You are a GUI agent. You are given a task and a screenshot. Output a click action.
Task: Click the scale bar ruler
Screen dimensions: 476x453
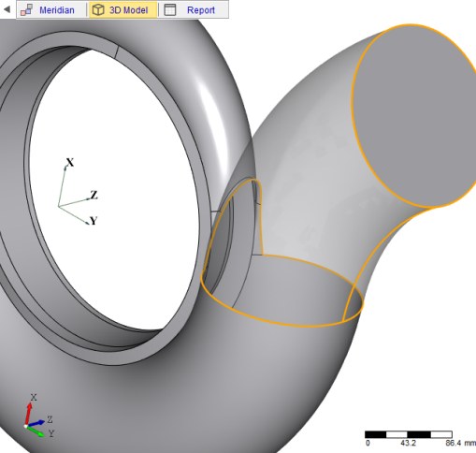[x=409, y=434]
